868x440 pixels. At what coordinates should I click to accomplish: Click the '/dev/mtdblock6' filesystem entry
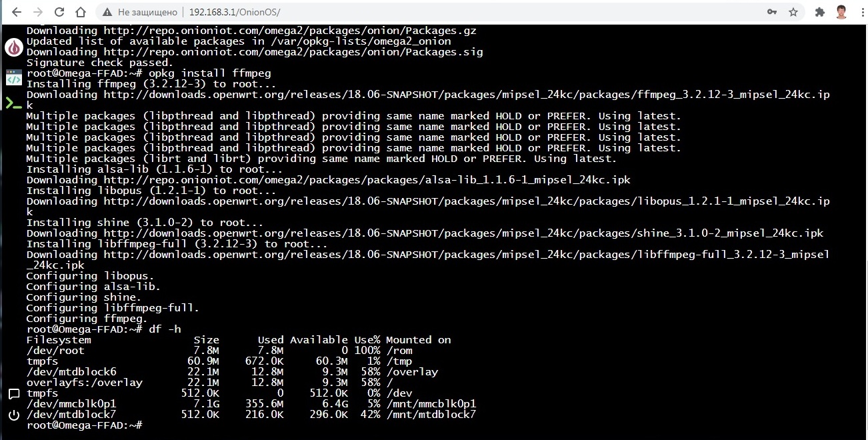coord(72,372)
